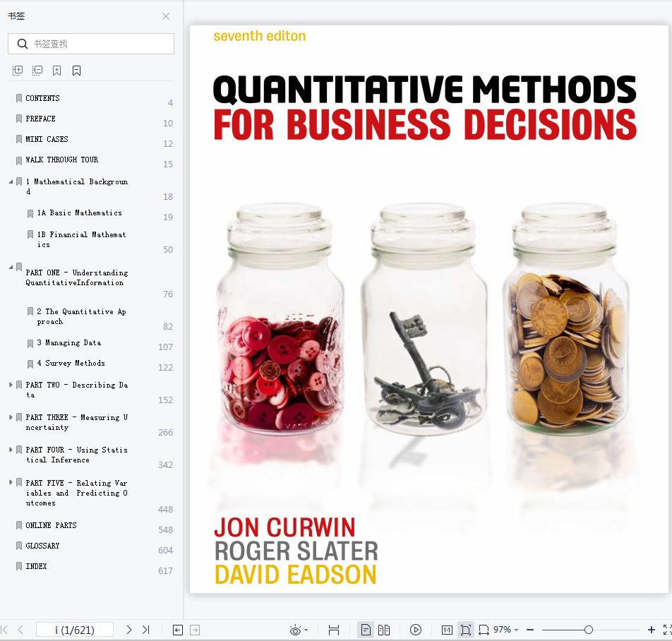Open the 1A Basic Mathematics bookmark

coord(79,213)
